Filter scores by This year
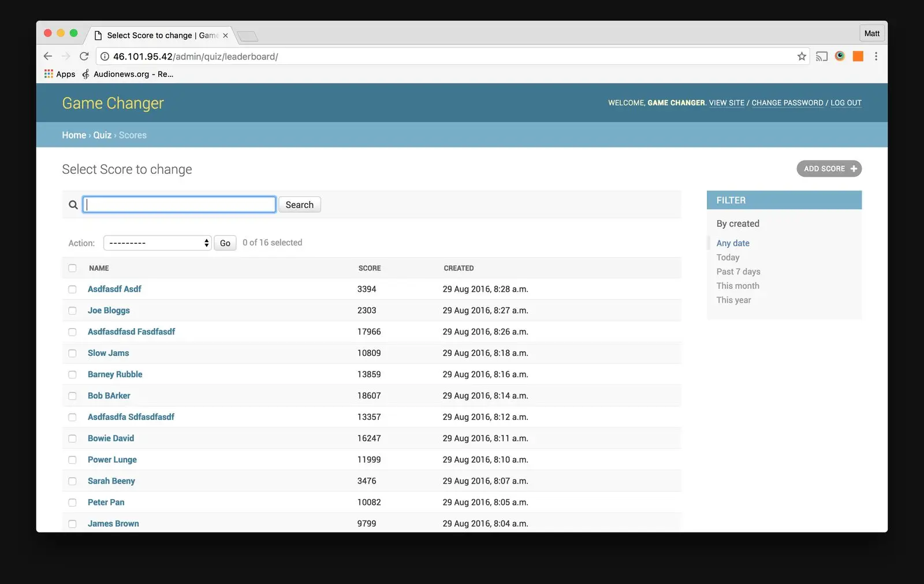 pyautogui.click(x=734, y=300)
